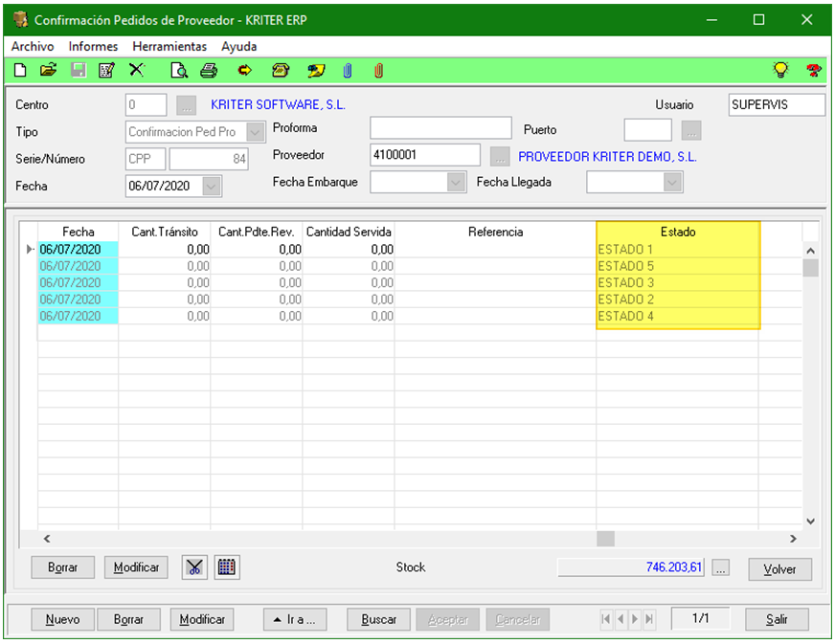Select the row with ESTADO 3
The width and height of the screenshot is (835, 644).
pos(419,282)
